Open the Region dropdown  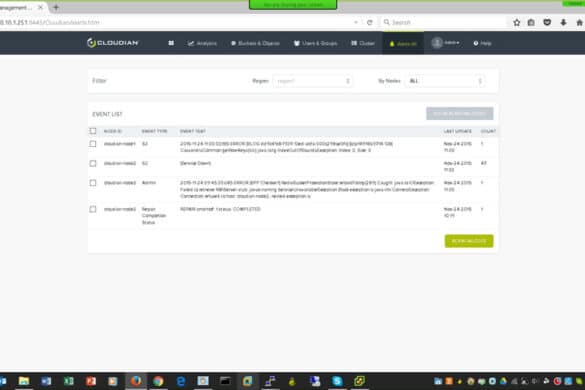click(x=312, y=81)
